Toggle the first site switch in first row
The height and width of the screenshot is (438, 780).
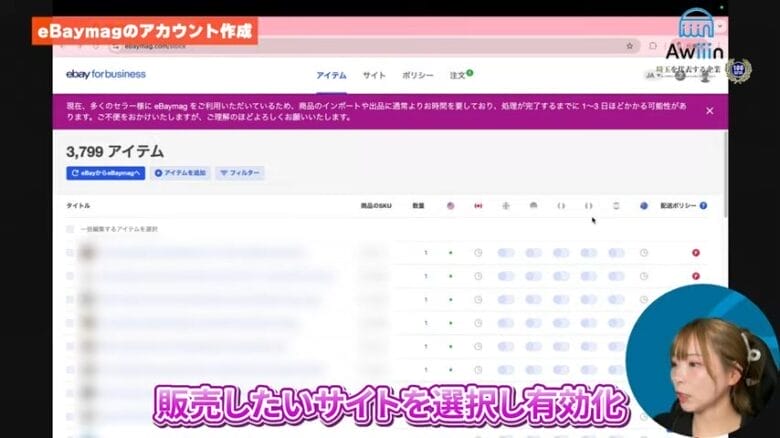point(506,252)
